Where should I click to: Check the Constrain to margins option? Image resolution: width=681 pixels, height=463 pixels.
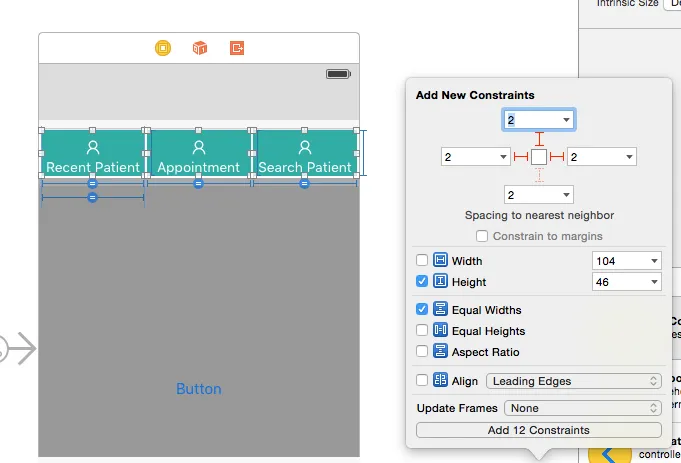point(482,236)
